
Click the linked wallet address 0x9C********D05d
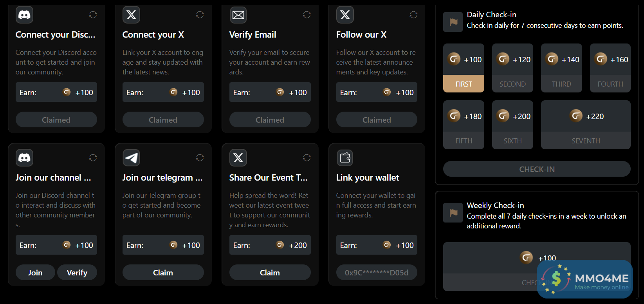pos(377,273)
